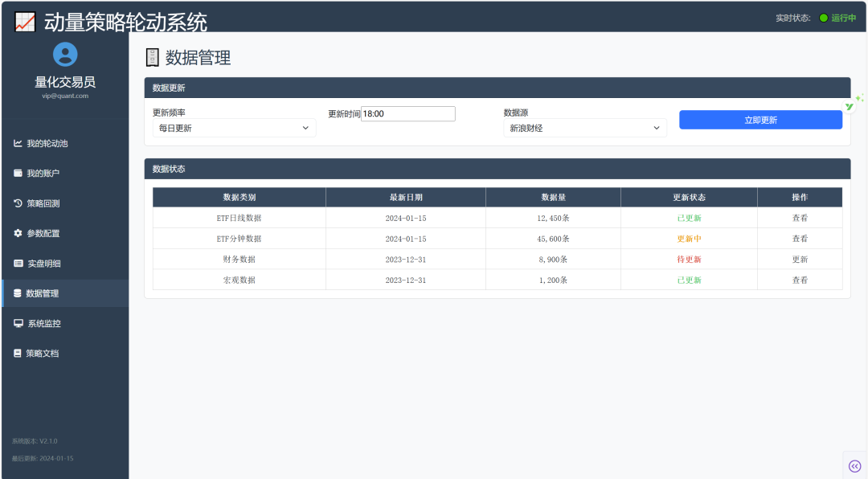Click the 策略回测 history clock icon
Image resolution: width=868 pixels, height=479 pixels.
[18, 203]
